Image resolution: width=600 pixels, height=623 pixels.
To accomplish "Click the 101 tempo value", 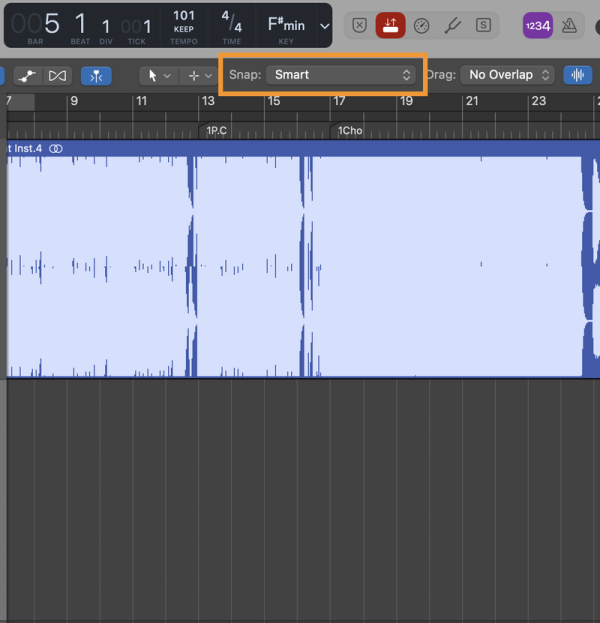I will click(x=184, y=16).
